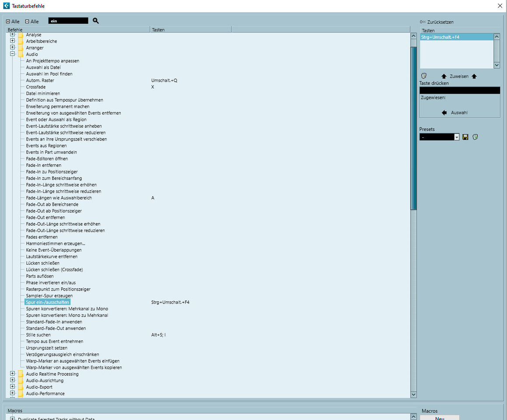This screenshot has width=507, height=420.
Task: Close the Tastaturbefehle window
Action: (500, 6)
